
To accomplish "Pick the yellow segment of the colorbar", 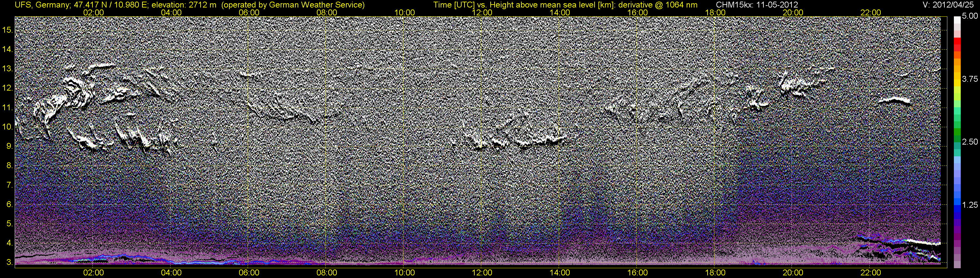I will pyautogui.click(x=957, y=82).
